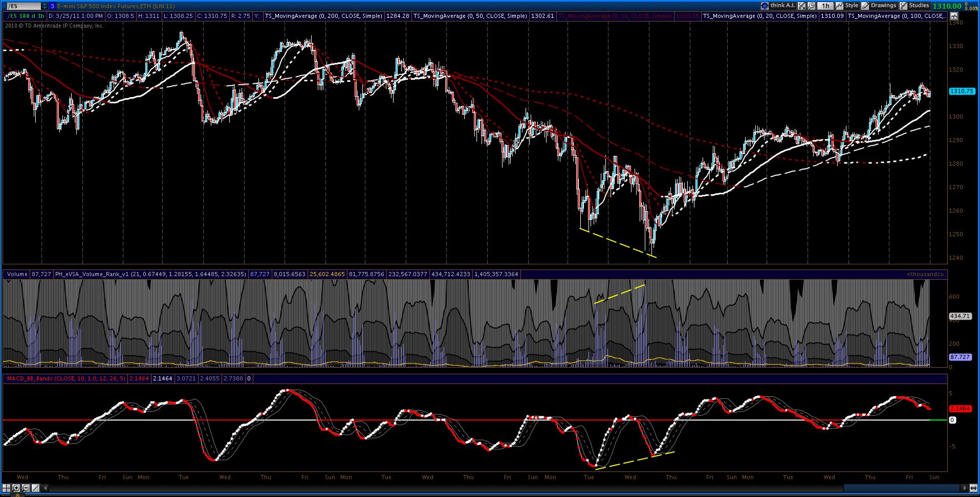This screenshot has height=497, width=980.
Task: Activate the grid pointer tool at bottom left
Action: 7,488
